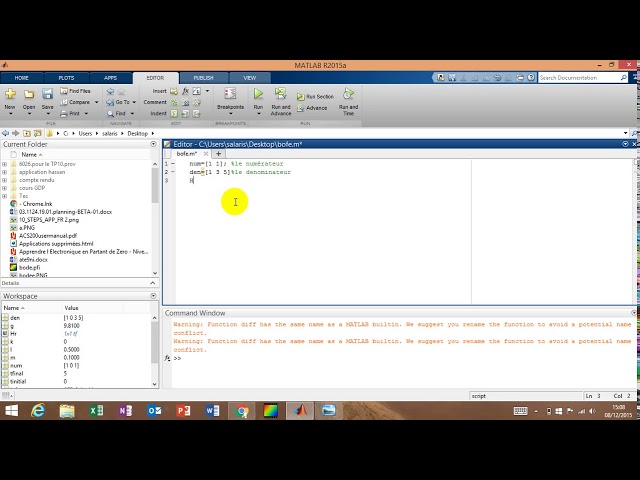Image resolution: width=640 pixels, height=480 pixels.
Task: Click Desktop in the address path
Action: coord(138,133)
